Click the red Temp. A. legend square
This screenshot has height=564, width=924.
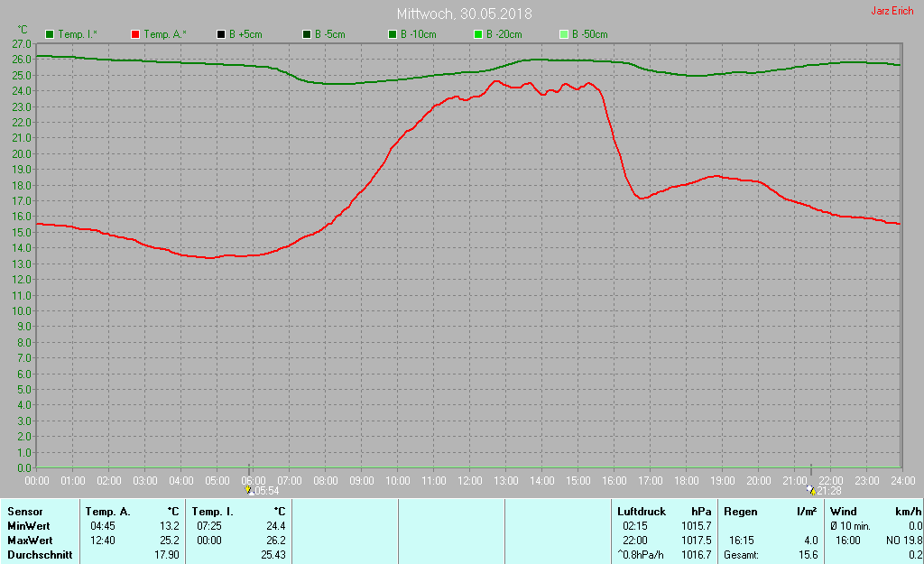click(x=136, y=34)
